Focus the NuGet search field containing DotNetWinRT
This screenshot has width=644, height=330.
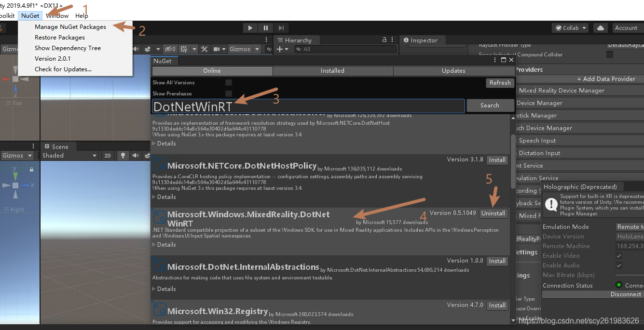[x=308, y=106]
